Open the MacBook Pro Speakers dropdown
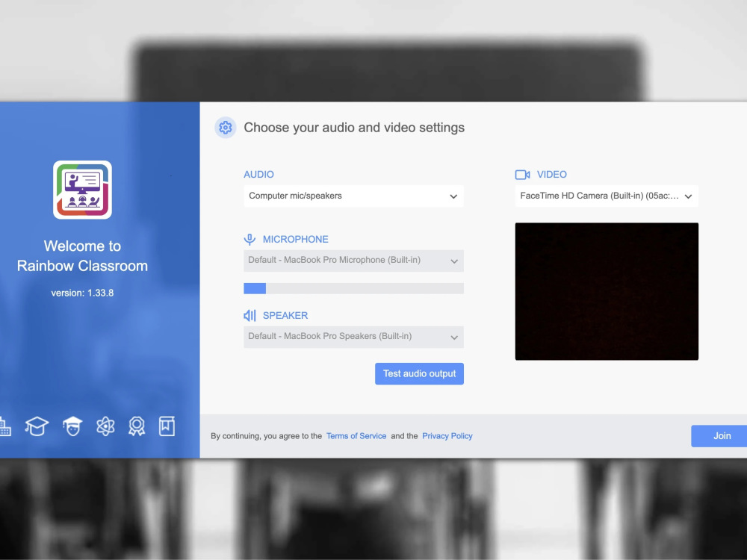This screenshot has height=560, width=747. click(353, 337)
